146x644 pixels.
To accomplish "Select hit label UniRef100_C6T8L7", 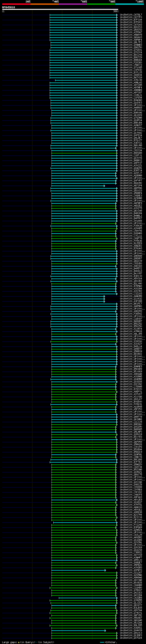I will point(131,15).
